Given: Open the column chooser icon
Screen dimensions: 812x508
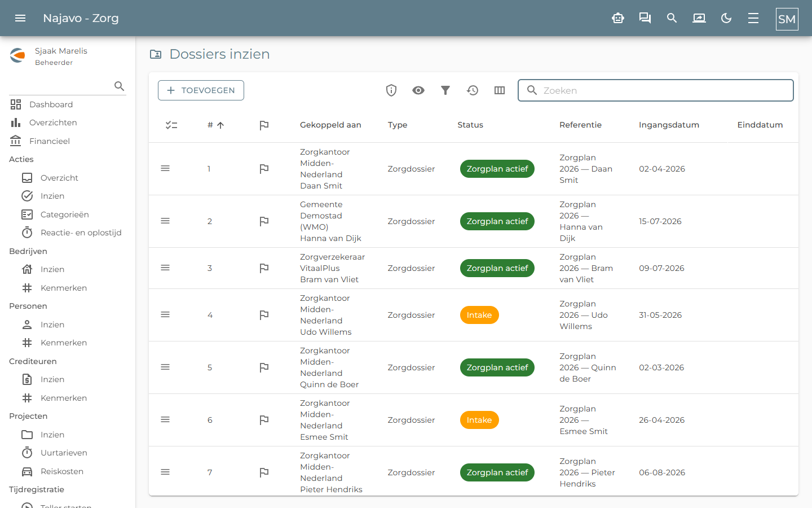Looking at the screenshot, I should click(500, 90).
